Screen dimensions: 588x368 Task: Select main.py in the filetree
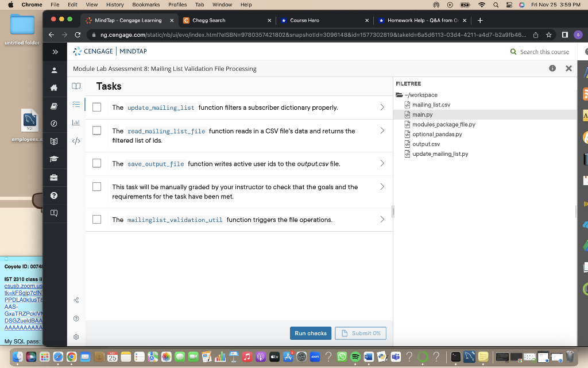click(x=421, y=114)
